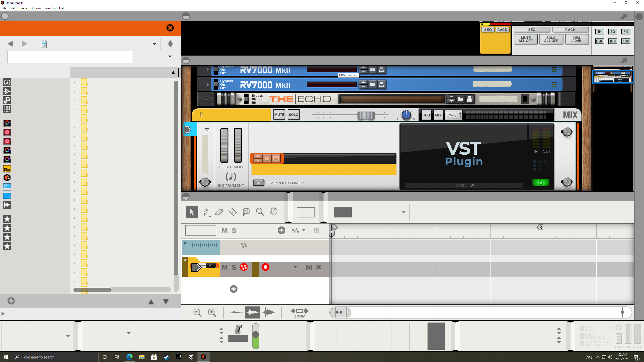Detach the rack with the arrow icon
The width and height of the screenshot is (644, 362).
[623, 61]
